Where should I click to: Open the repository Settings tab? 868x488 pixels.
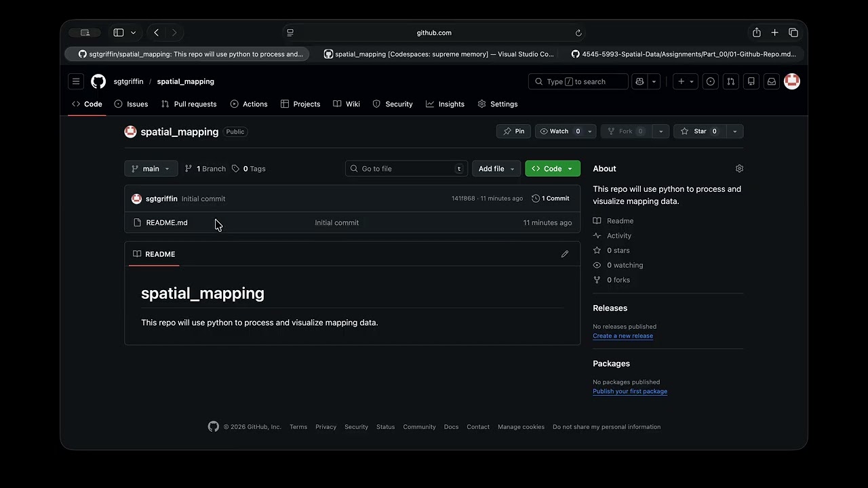(x=497, y=104)
